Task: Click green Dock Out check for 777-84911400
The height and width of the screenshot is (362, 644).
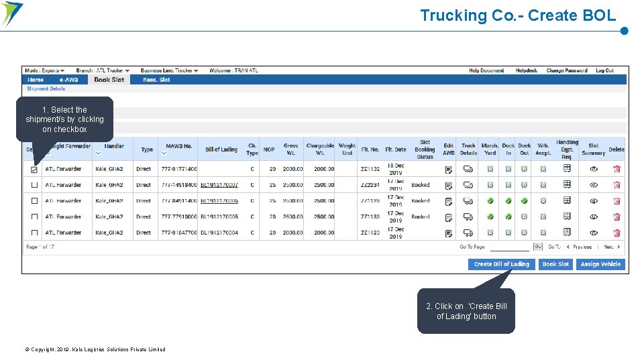Action: pos(524,201)
